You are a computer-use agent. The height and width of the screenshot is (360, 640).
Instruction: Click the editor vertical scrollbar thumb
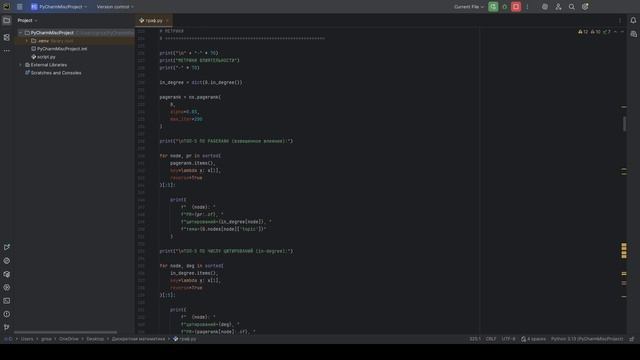click(x=624, y=124)
